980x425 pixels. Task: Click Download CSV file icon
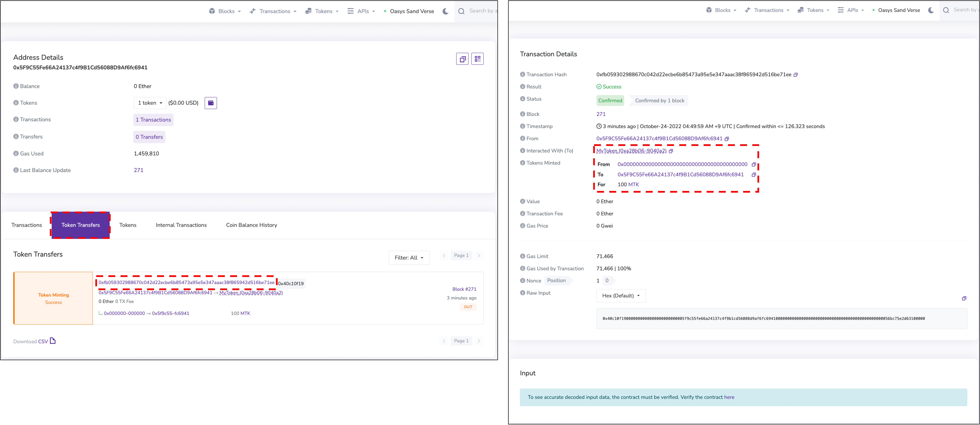coord(53,341)
